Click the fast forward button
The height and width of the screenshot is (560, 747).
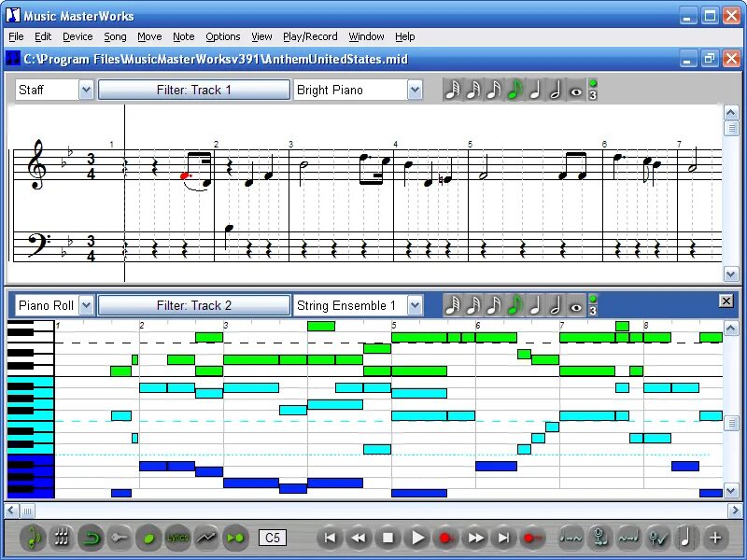475,539
